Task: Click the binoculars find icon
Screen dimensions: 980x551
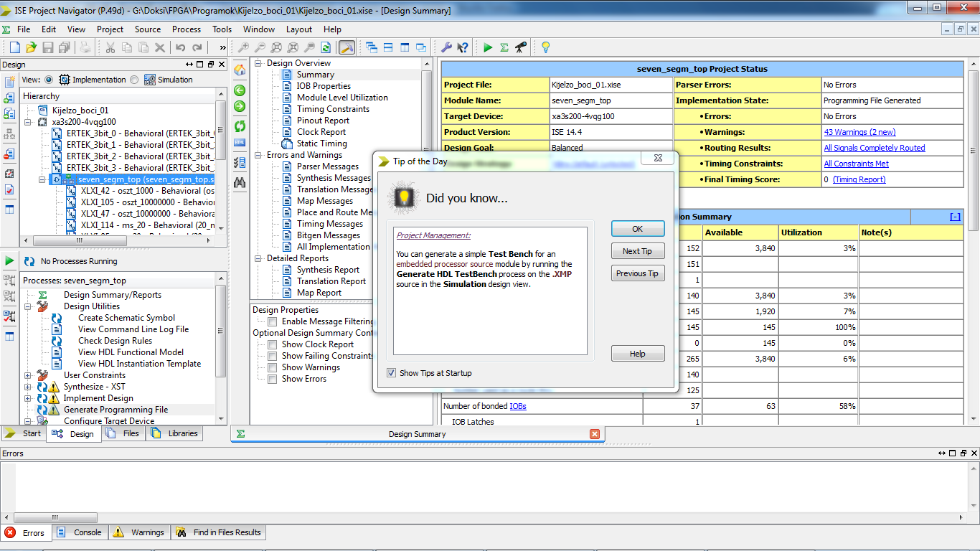Action: click(x=240, y=183)
